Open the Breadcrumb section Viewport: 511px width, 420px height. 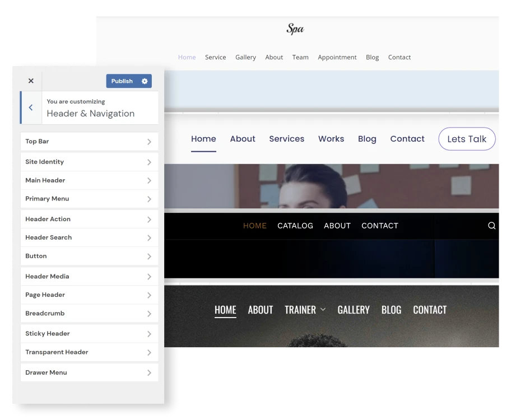(89, 314)
